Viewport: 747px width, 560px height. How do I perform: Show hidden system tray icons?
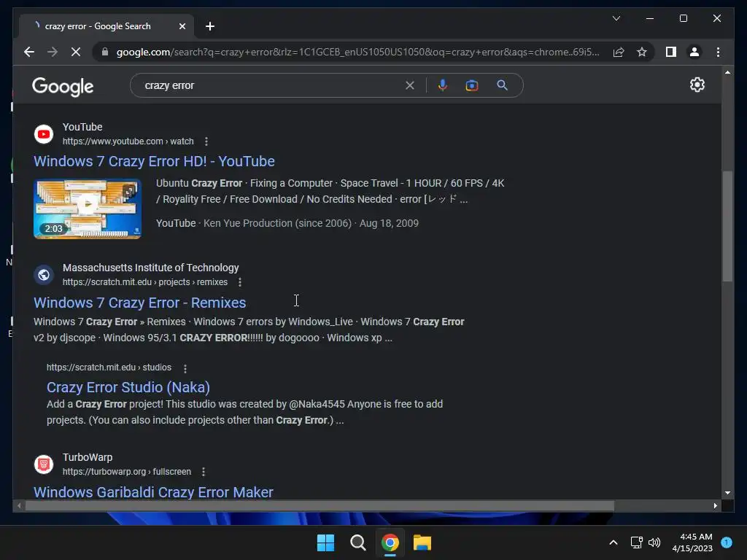click(614, 542)
